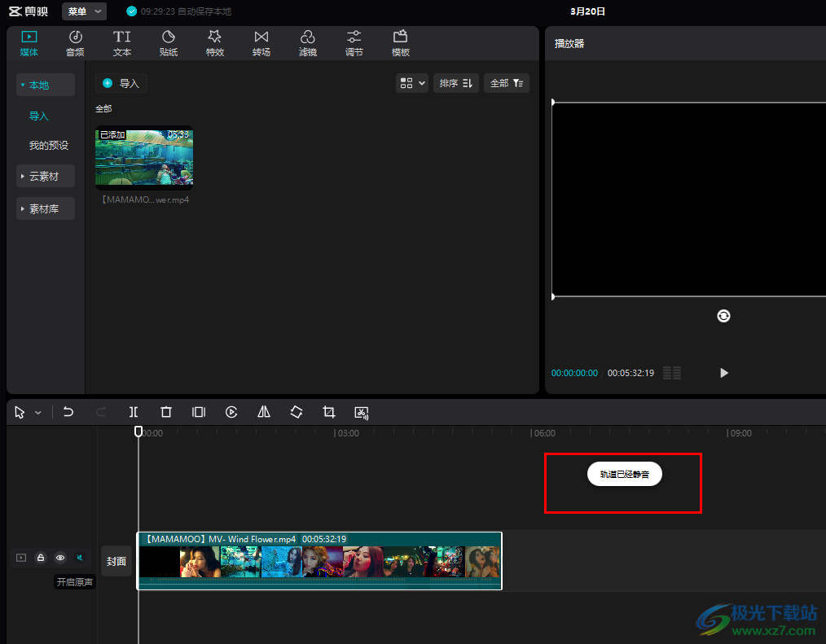
Task: Open the 特效 (Effects) tab
Action: pyautogui.click(x=214, y=43)
